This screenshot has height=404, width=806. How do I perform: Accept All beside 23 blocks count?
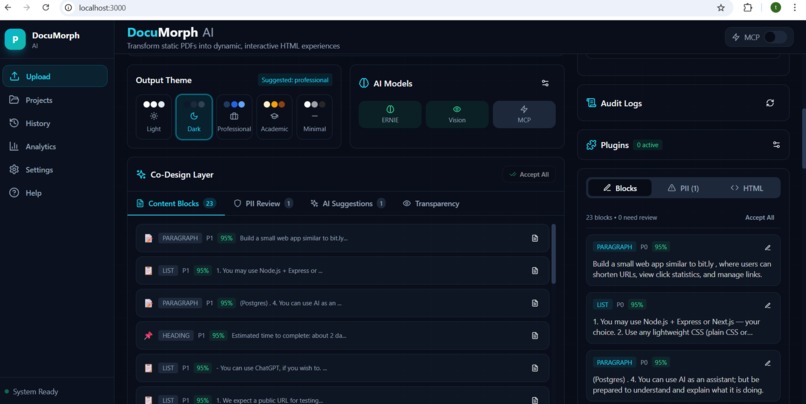759,217
